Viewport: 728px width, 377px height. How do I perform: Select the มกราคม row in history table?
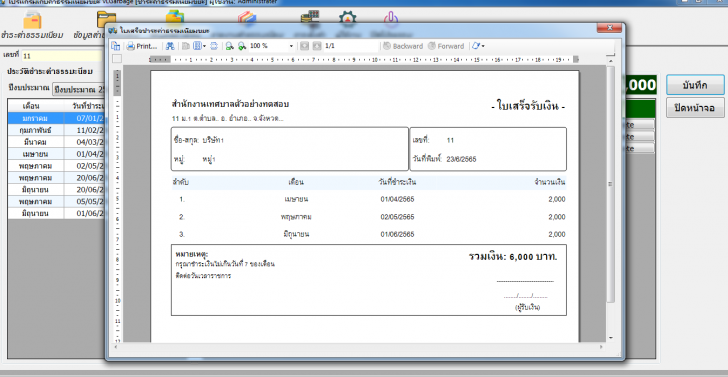click(x=57, y=118)
